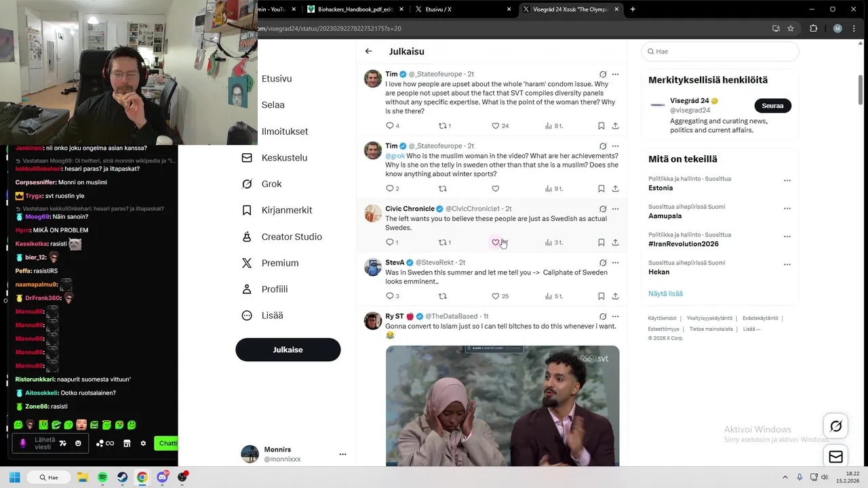The width and height of the screenshot is (868, 488).
Task: Open Aamupala trend options menu
Action: [x=787, y=209]
